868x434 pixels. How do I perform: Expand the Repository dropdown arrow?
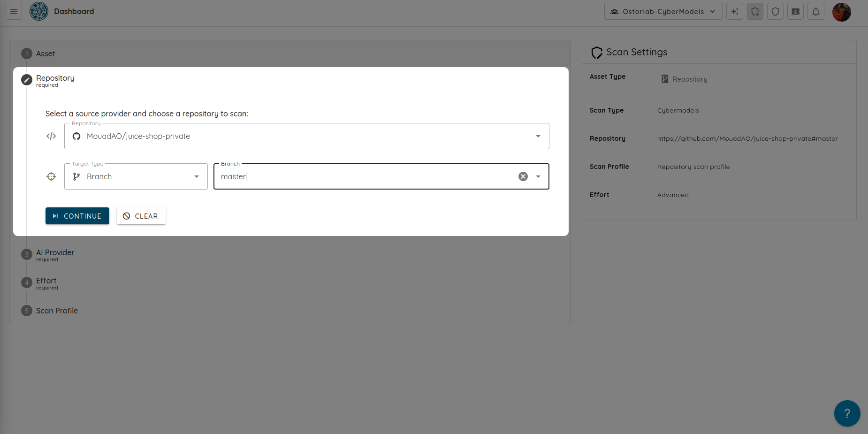[x=538, y=136]
